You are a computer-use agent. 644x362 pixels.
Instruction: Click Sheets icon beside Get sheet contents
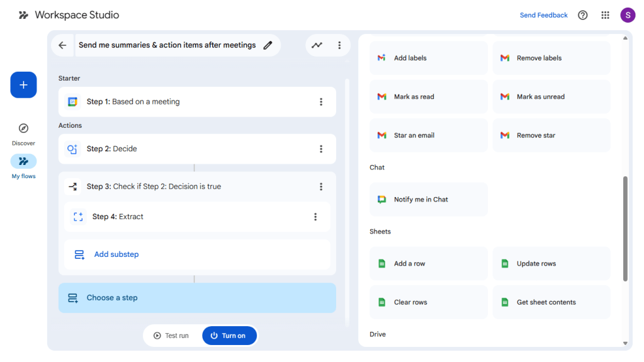pyautogui.click(x=505, y=302)
